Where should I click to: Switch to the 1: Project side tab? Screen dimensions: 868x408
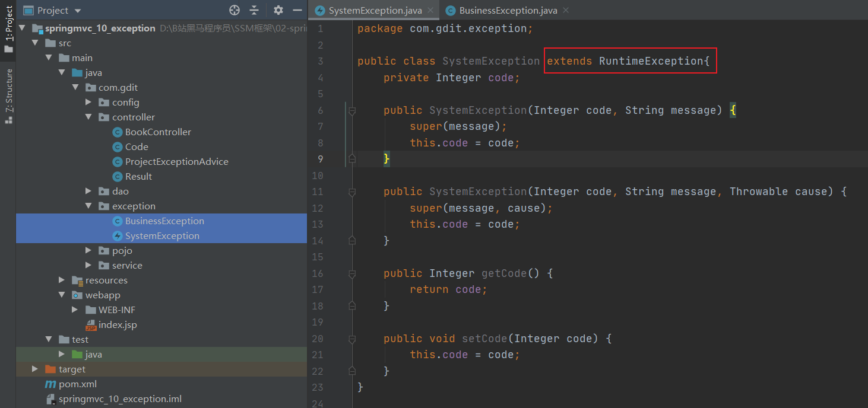coord(8,28)
